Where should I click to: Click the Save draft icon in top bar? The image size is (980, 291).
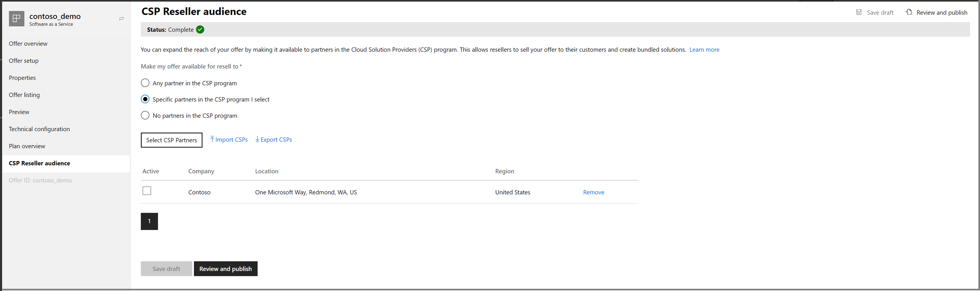(x=859, y=12)
